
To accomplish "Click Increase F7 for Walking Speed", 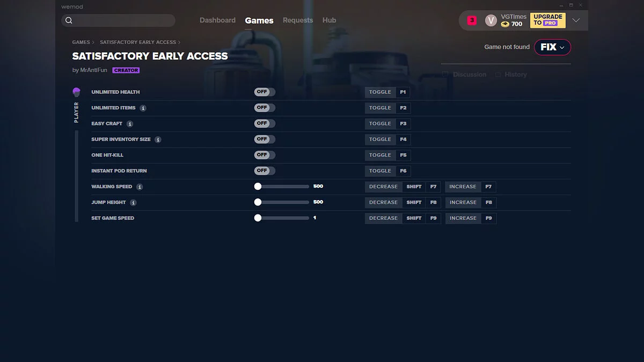I will coord(471,187).
